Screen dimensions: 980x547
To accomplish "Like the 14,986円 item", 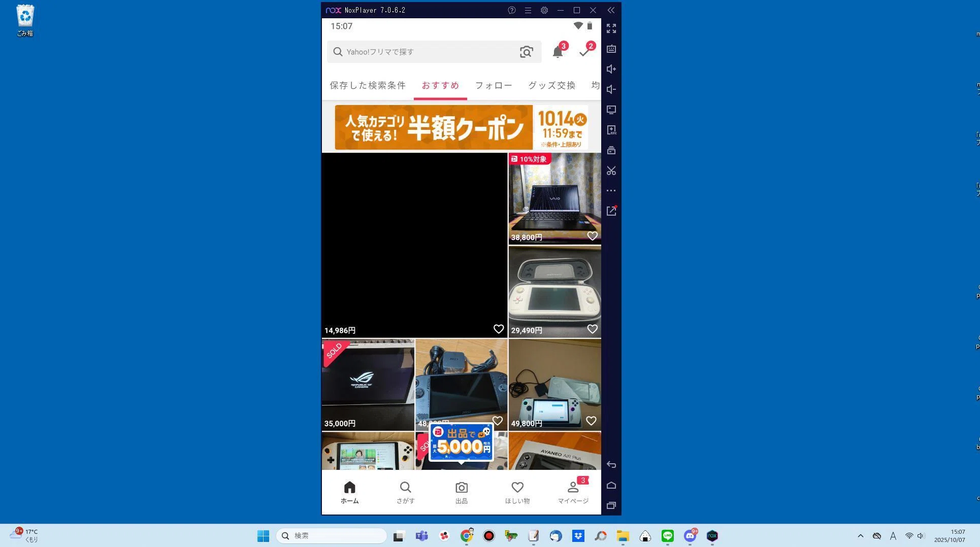I will (499, 329).
